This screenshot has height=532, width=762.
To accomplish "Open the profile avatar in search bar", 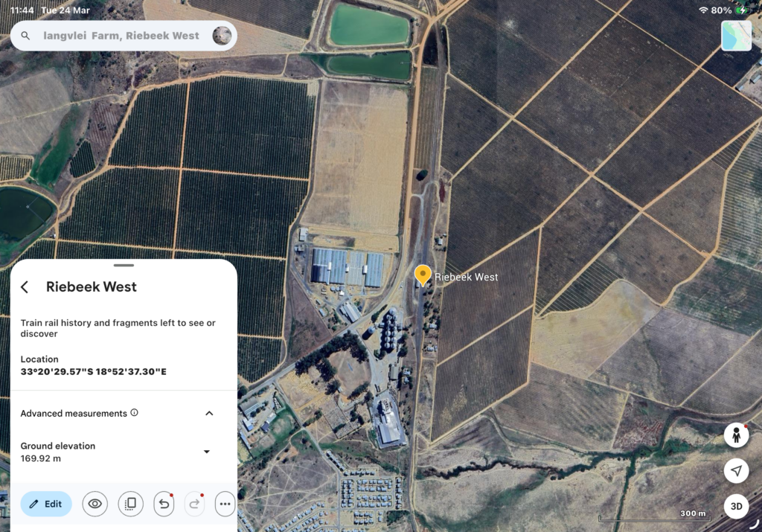I will point(222,36).
